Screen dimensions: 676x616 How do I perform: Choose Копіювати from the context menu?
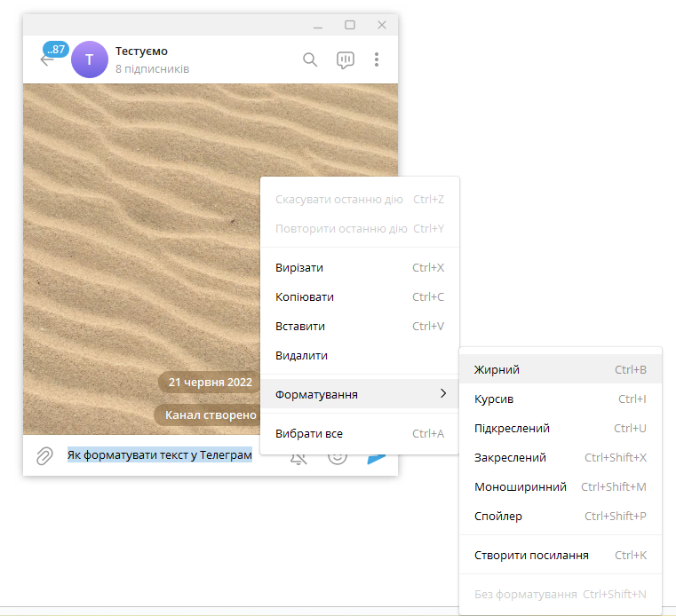pyautogui.click(x=360, y=296)
